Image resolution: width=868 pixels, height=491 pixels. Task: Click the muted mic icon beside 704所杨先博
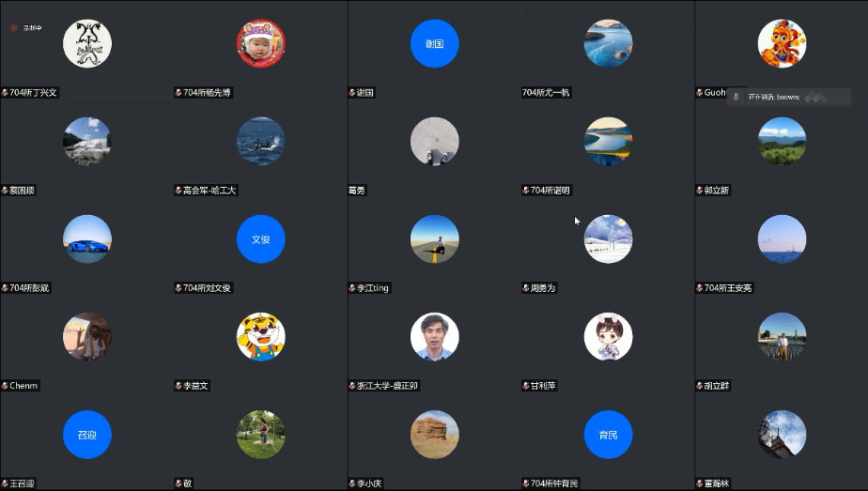click(x=178, y=93)
